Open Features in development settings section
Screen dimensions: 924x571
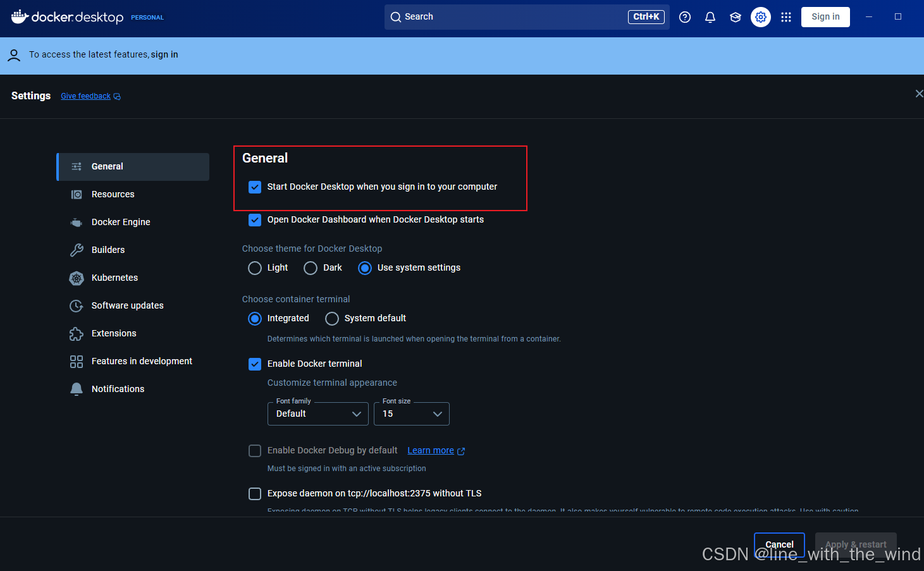tap(133, 362)
